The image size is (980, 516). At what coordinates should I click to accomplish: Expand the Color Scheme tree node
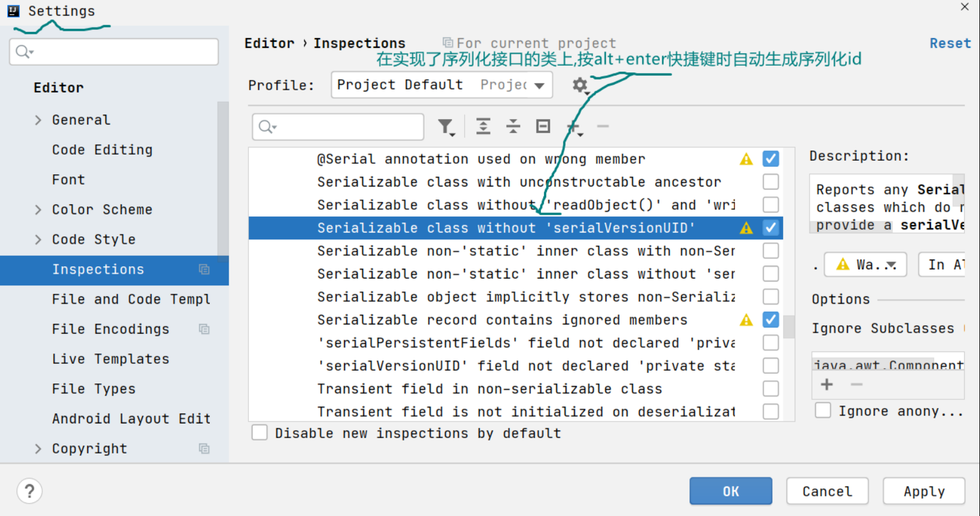38,210
